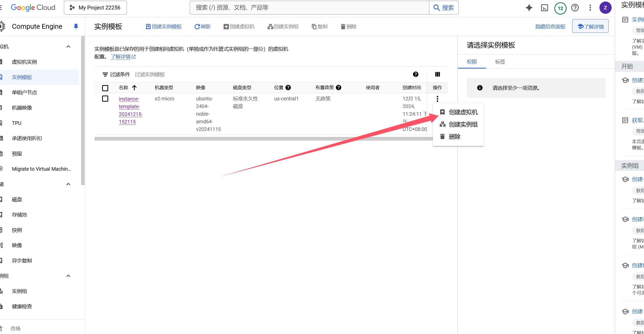Image resolution: width=644 pixels, height=334 pixels.
Task: Click the 刷新 refresh button
Action: click(202, 26)
